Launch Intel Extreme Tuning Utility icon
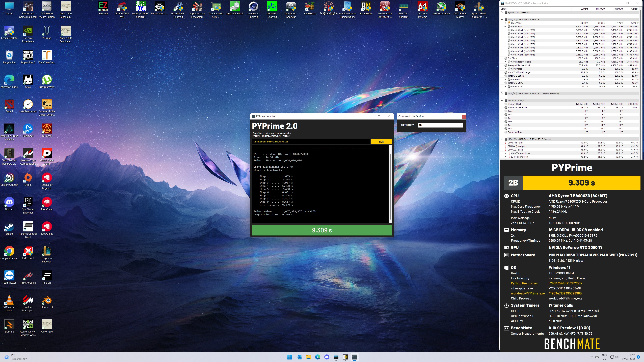 [x=347, y=10]
